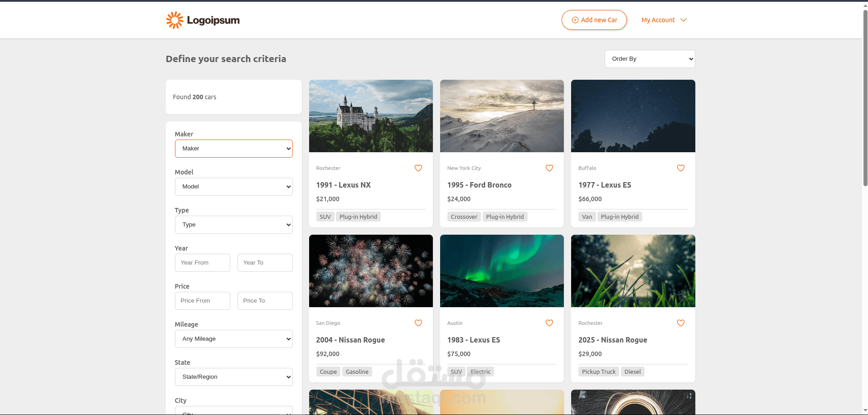Favorite the 2004 Nissan Rogue heart icon
Viewport: 868px width, 415px height.
click(x=418, y=323)
